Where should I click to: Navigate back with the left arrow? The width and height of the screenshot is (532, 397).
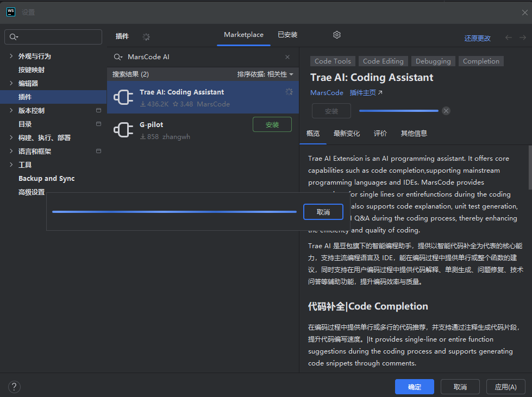pyautogui.click(x=508, y=37)
